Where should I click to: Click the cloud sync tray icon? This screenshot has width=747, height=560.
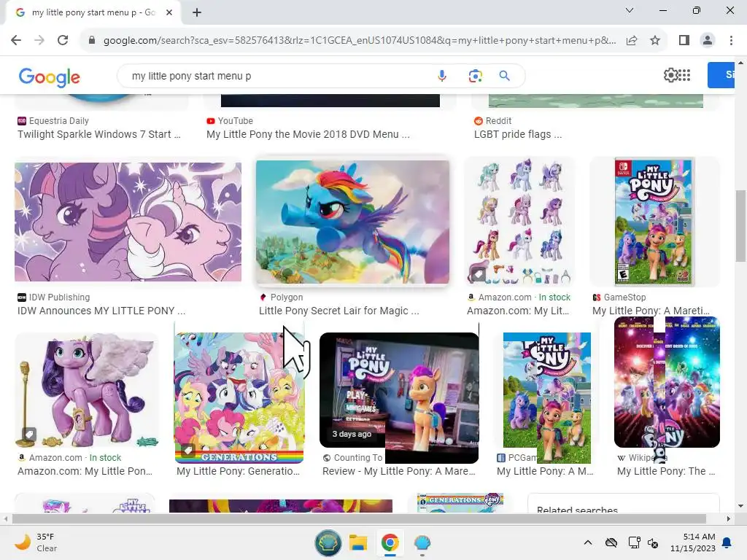[611, 542]
